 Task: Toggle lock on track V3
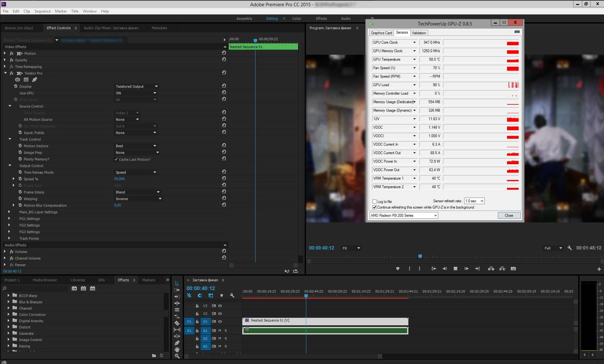197,306
